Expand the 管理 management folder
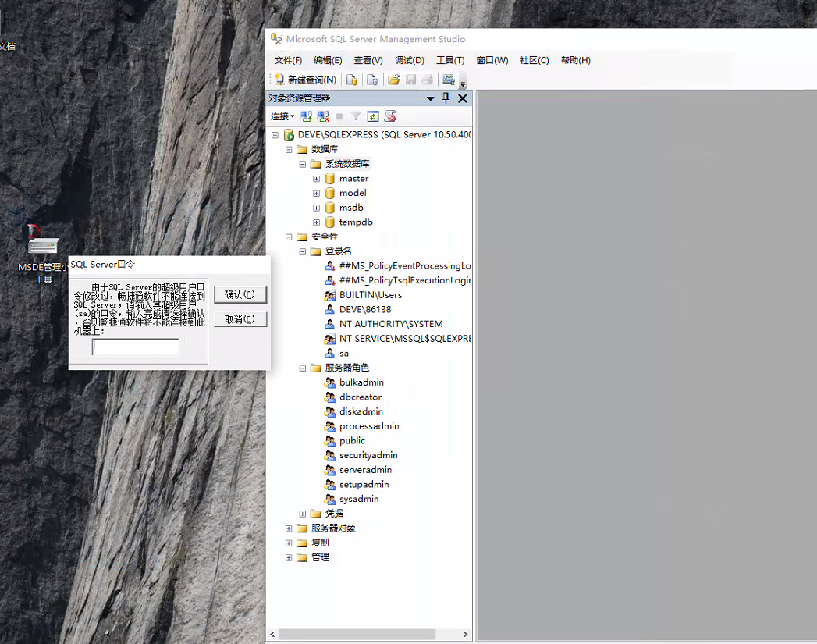Image resolution: width=817 pixels, height=644 pixels. [289, 557]
